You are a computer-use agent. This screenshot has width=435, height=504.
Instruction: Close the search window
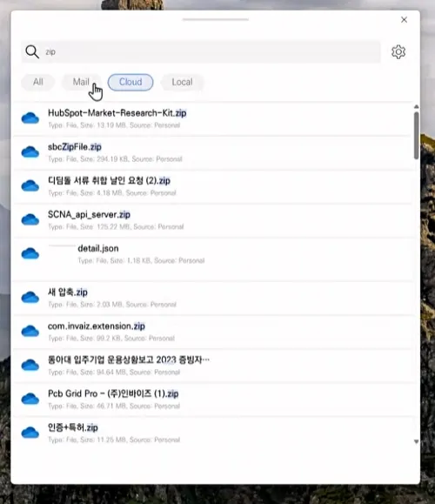(x=405, y=20)
